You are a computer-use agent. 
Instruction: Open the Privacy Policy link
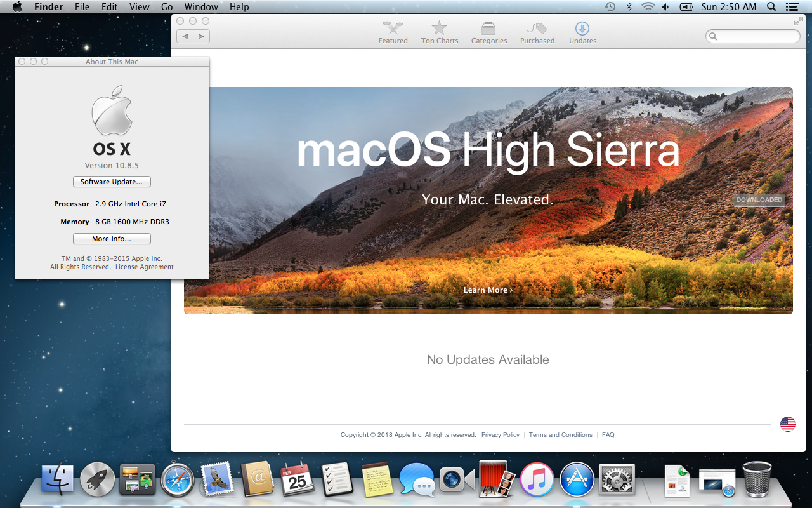(501, 435)
